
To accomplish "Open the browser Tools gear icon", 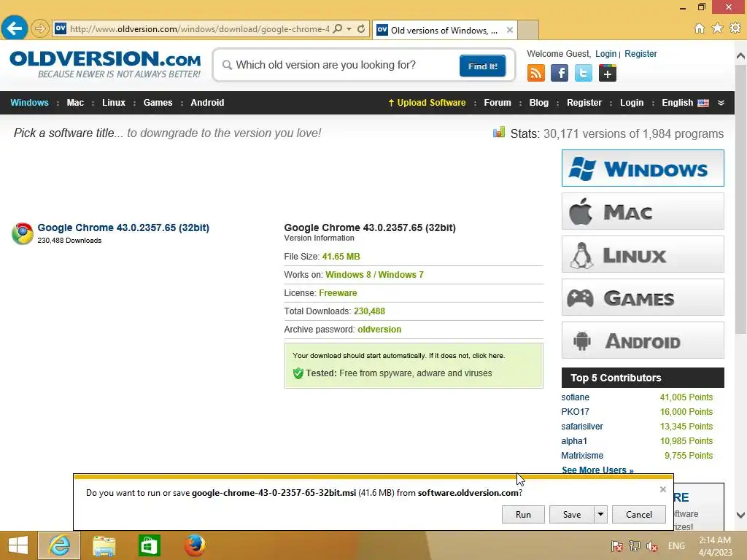I will 735,28.
